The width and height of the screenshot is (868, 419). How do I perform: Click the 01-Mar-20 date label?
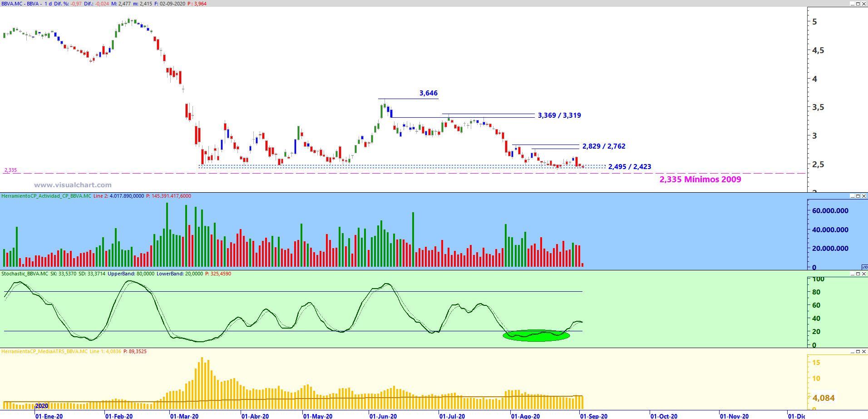tap(184, 416)
